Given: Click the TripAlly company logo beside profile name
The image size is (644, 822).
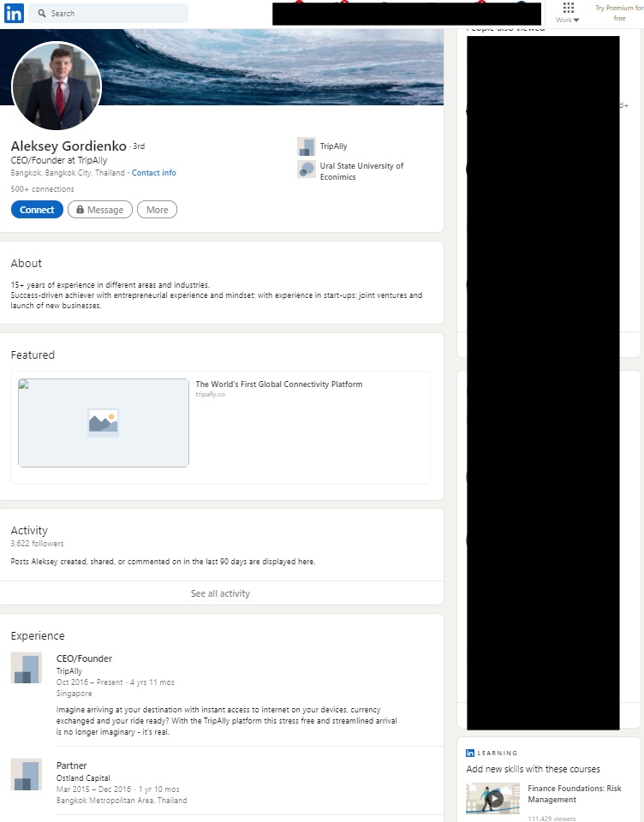Looking at the screenshot, I should 307,146.
